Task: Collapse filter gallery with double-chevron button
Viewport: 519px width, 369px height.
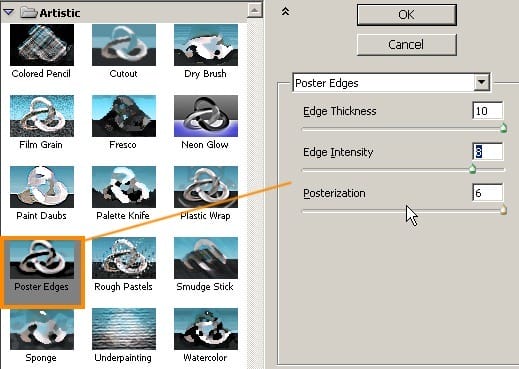Action: (285, 12)
